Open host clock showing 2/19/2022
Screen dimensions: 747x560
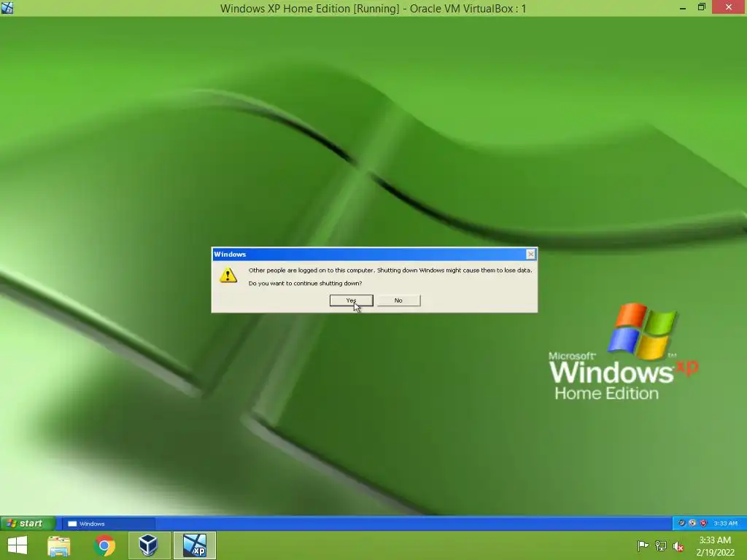pyautogui.click(x=715, y=546)
